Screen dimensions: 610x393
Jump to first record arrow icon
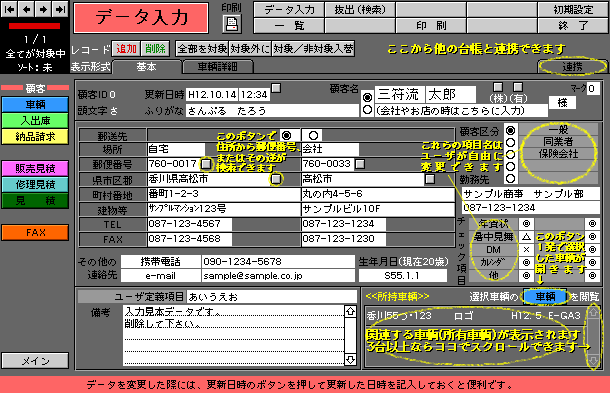click(9, 9)
